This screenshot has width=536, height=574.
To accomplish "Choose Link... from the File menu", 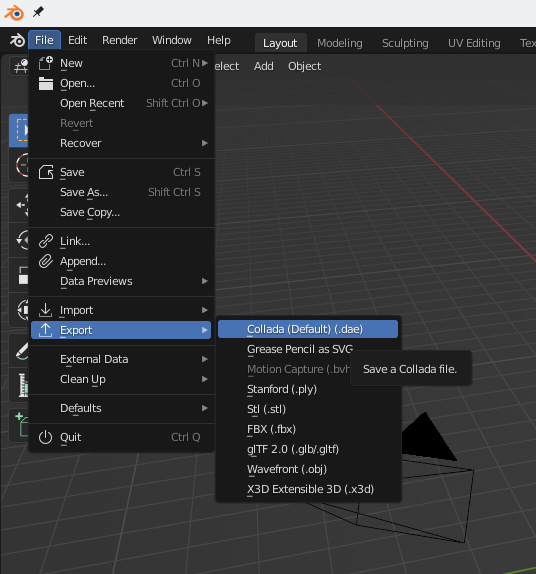I will click(121, 241).
